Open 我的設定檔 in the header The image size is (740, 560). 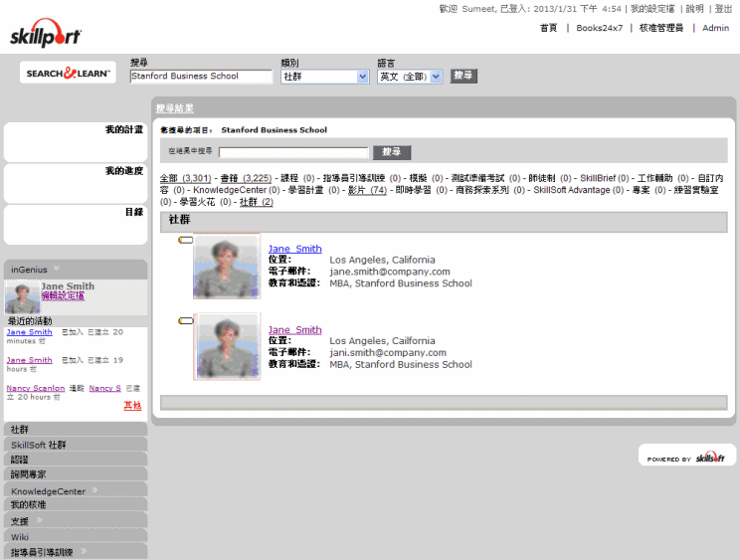pyautogui.click(x=652, y=9)
